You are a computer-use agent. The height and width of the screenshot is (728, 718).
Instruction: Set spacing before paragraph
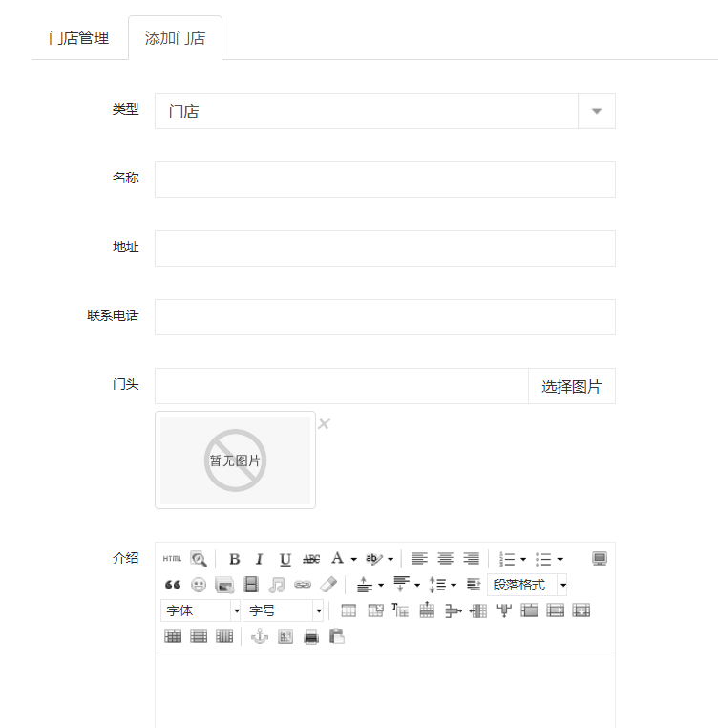(x=365, y=585)
